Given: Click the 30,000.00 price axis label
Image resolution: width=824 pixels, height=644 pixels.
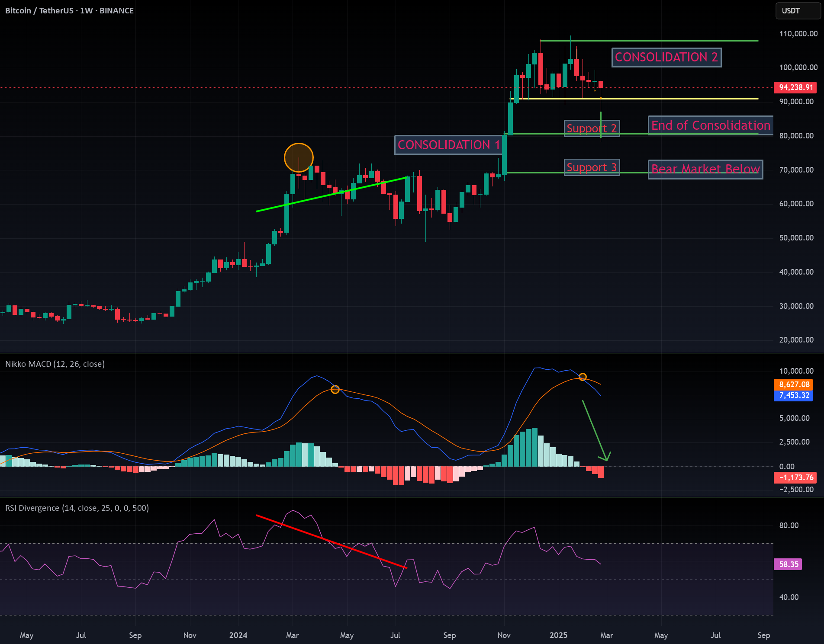Looking at the screenshot, I should point(796,306).
